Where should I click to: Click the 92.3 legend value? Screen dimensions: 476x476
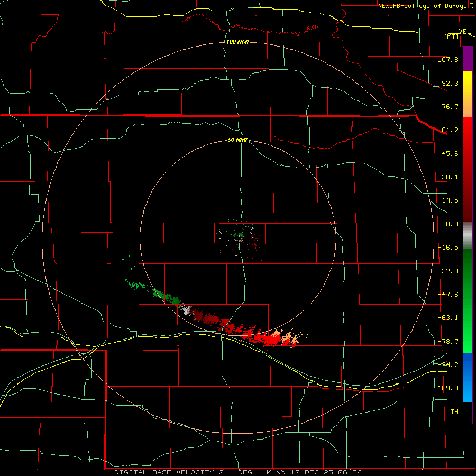click(x=450, y=83)
